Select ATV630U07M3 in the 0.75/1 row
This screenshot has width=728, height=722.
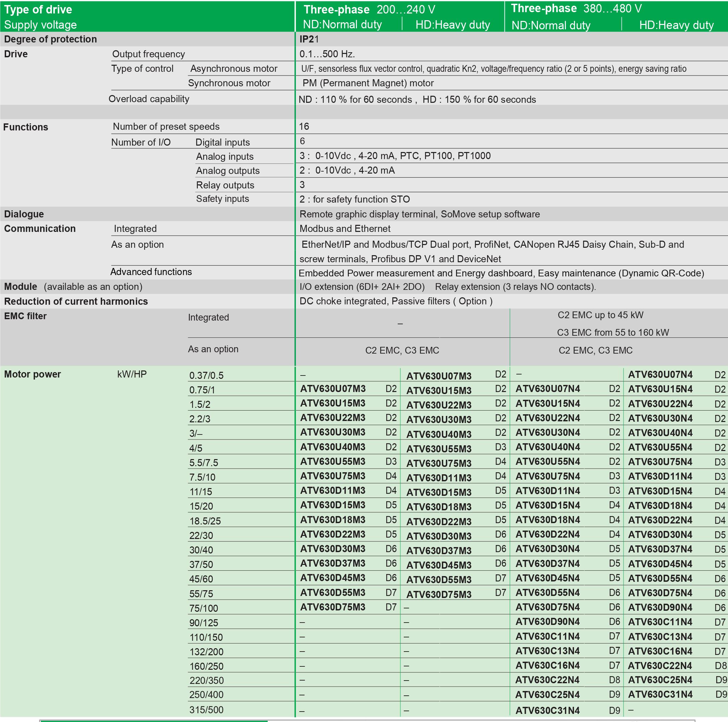[333, 389]
